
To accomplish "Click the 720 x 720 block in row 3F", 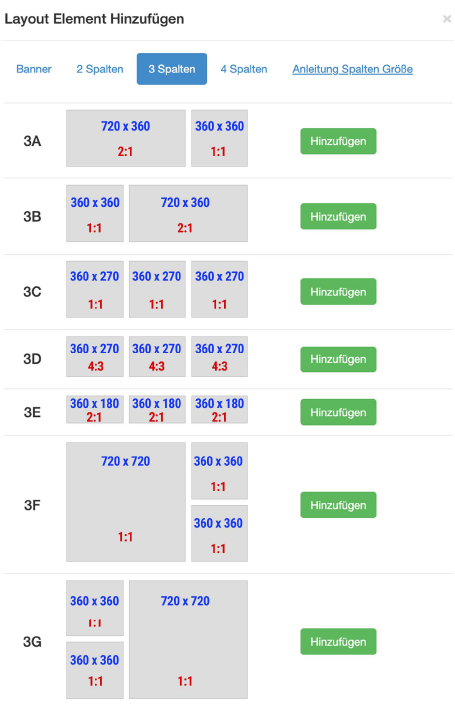I will click(126, 502).
